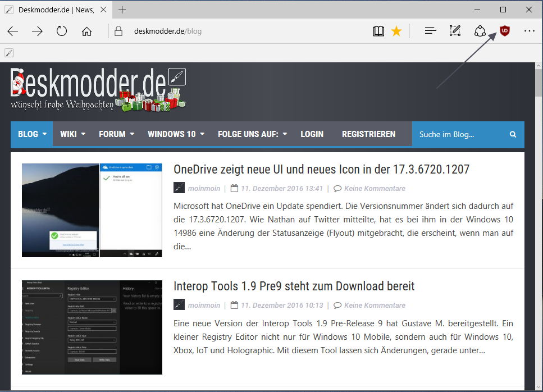Image resolution: width=543 pixels, height=392 pixels.
Task: Open Reading view book icon
Action: click(x=378, y=31)
